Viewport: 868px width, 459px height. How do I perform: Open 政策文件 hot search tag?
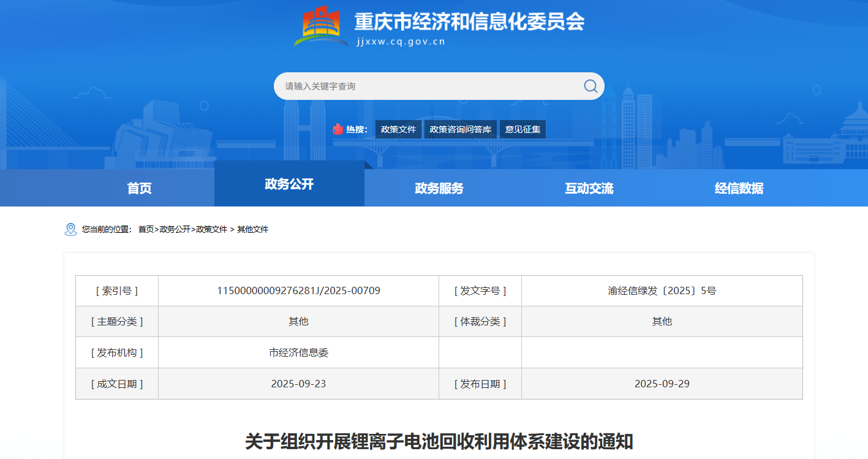pos(398,129)
